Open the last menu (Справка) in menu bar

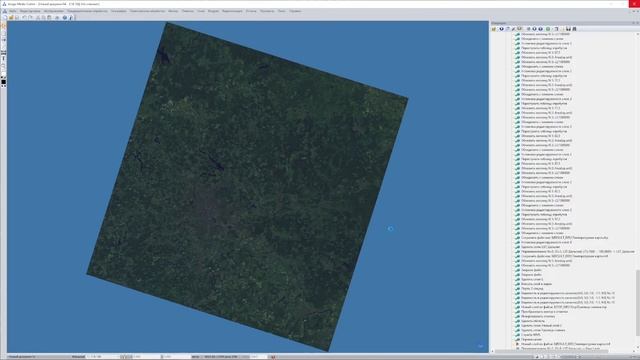[295, 11]
